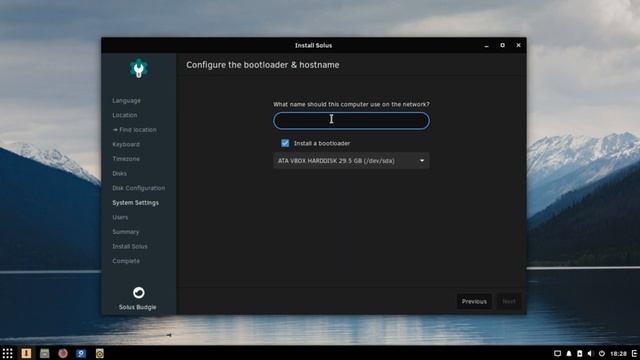This screenshot has width=640, height=360.
Task: Click the removable storage tray icon
Action: click(580, 353)
